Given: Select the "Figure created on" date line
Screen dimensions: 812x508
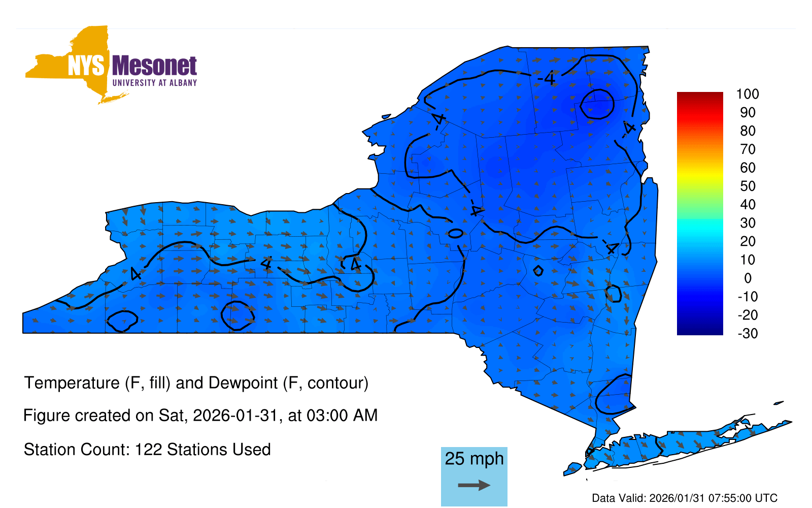Looking at the screenshot, I should (200, 416).
